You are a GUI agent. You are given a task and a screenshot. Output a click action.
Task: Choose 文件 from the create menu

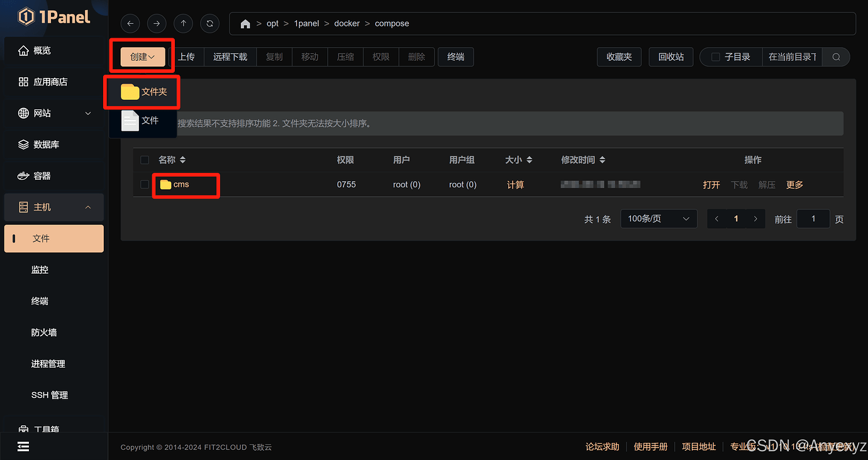point(143,120)
